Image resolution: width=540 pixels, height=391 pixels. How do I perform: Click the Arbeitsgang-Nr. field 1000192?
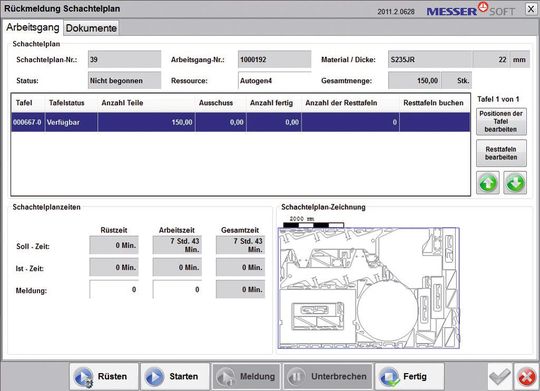274,59
